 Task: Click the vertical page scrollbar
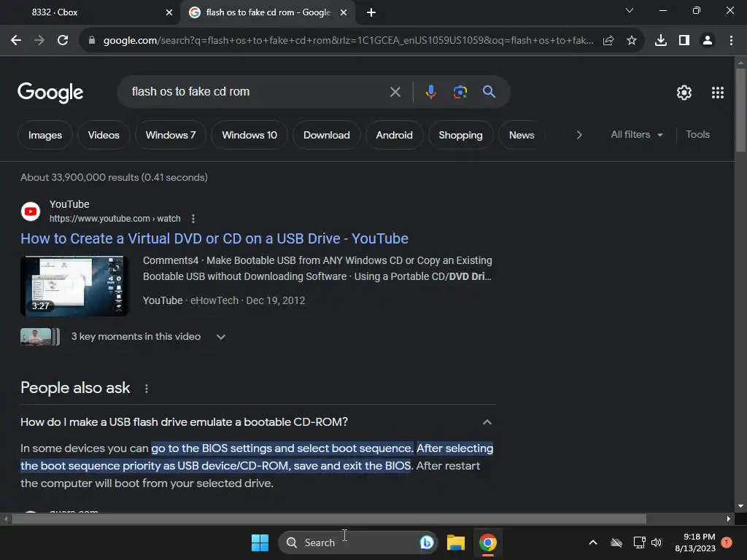[x=740, y=111]
